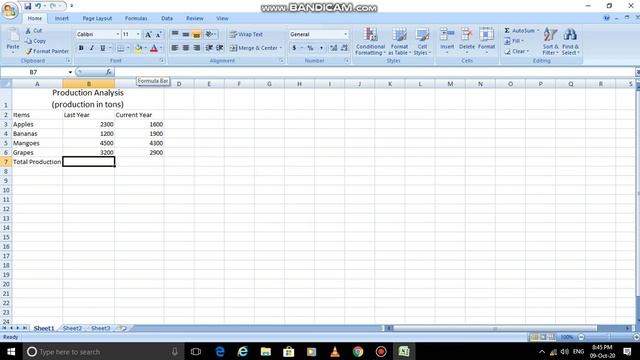Open Find & Select menu
640x360 pixels.
tap(570, 41)
